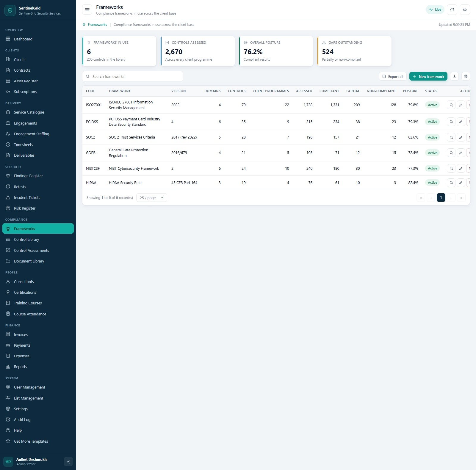Open Invoices in Finance section
The height and width of the screenshot is (470, 476).
point(38,334)
